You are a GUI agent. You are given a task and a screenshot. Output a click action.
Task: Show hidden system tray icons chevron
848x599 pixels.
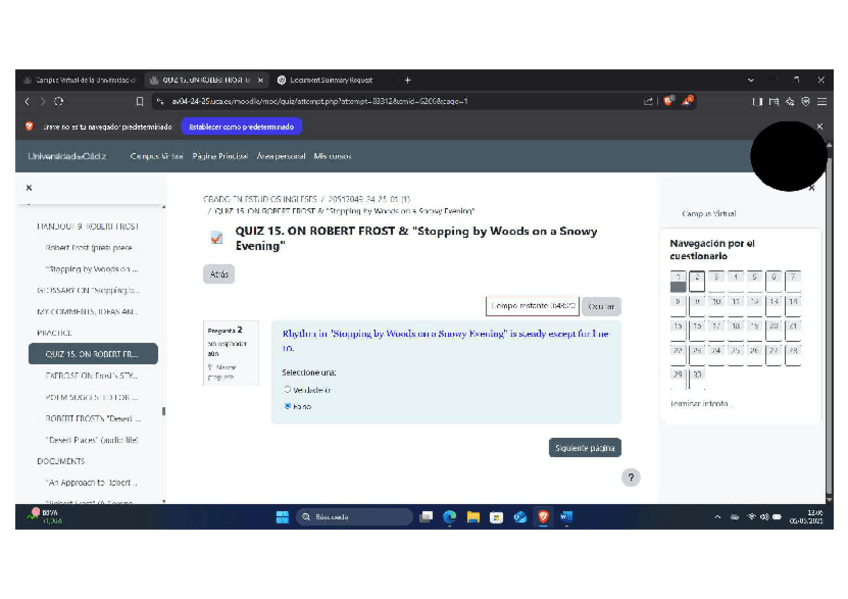717,517
